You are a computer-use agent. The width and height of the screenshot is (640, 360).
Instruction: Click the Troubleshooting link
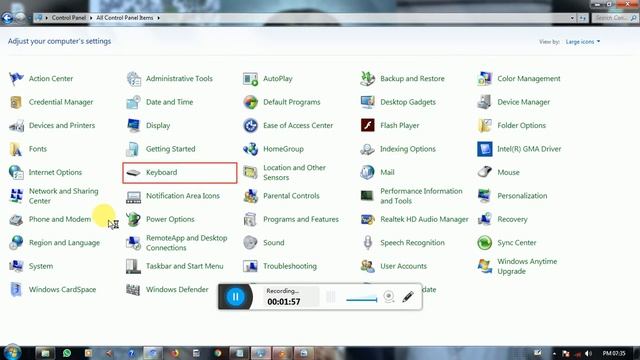click(x=290, y=266)
